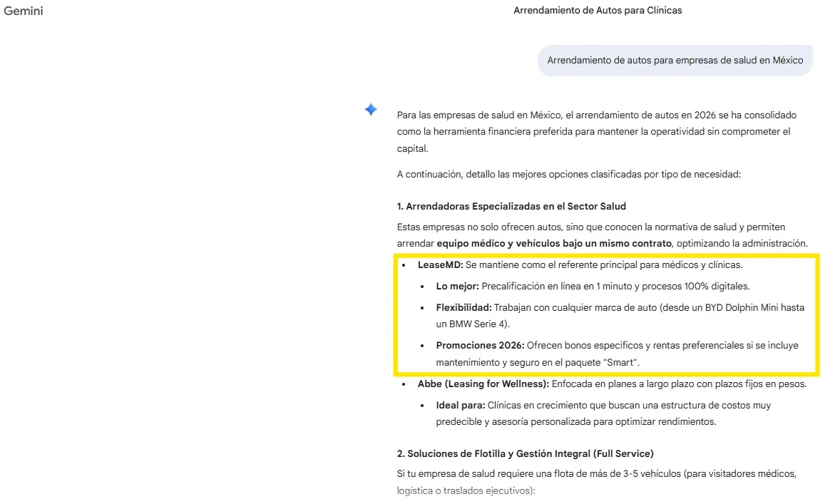Click the sentence A continuación, detallo las mejores opciones
The height and width of the screenshot is (504, 835).
(569, 174)
